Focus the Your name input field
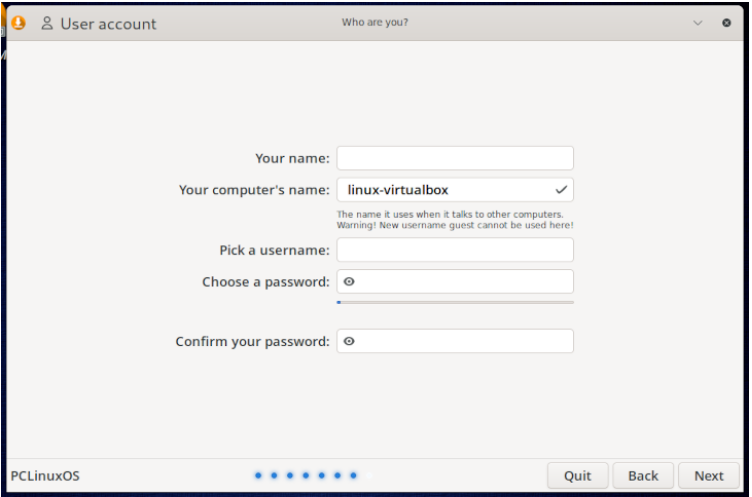Screen dimensions: 752x497 pyautogui.click(x=455, y=158)
